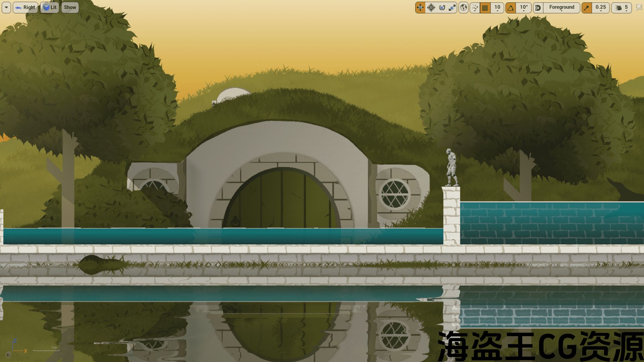The height and width of the screenshot is (362, 644).
Task: Select the 2D translate-rotate tool
Action: point(431,7)
